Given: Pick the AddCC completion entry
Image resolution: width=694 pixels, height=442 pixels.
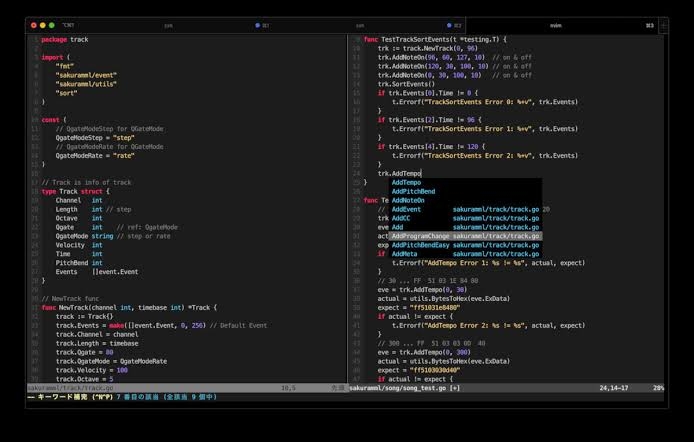Looking at the screenshot, I should pyautogui.click(x=401, y=219).
